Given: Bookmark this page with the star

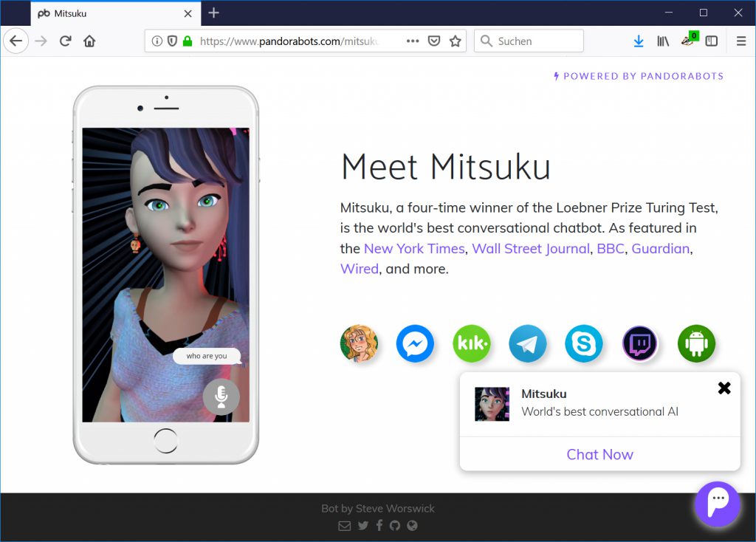Looking at the screenshot, I should tap(456, 41).
